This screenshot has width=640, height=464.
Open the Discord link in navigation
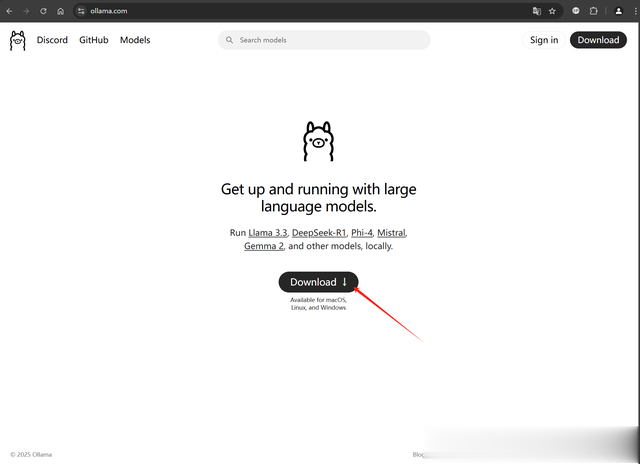click(52, 40)
